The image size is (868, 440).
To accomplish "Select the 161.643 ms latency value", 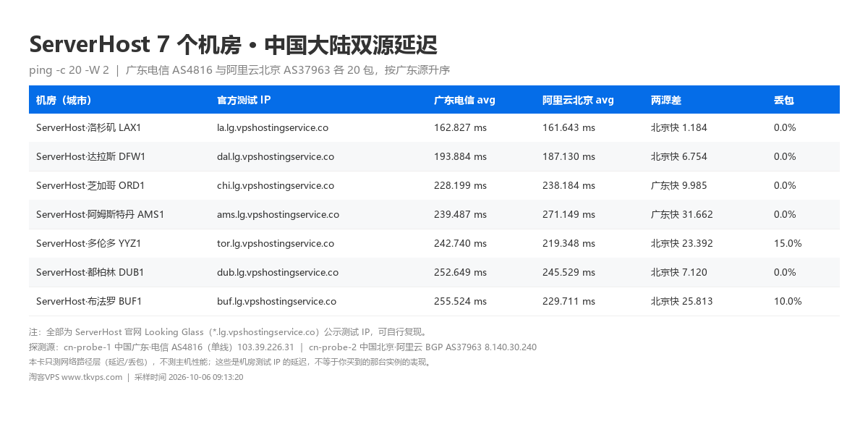I will [569, 127].
